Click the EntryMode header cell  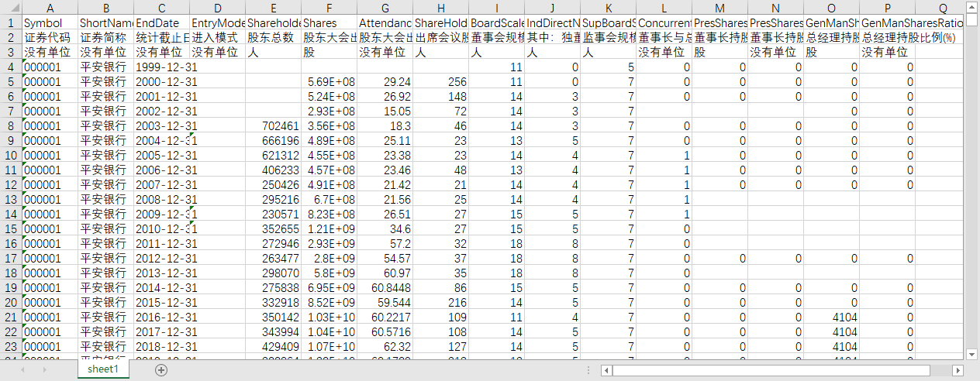tap(217, 23)
